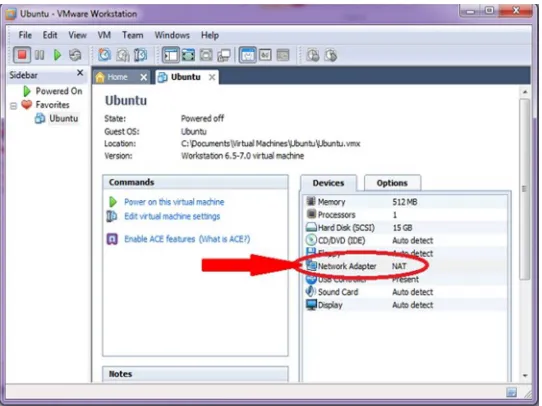Click the Notes panel header
The width and height of the screenshot is (542, 406).
pos(195,374)
